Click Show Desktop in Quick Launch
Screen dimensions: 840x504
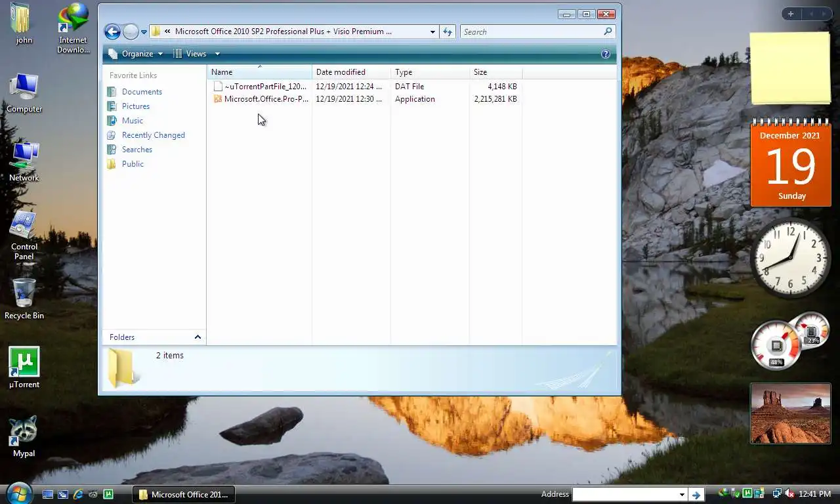pos(48,494)
